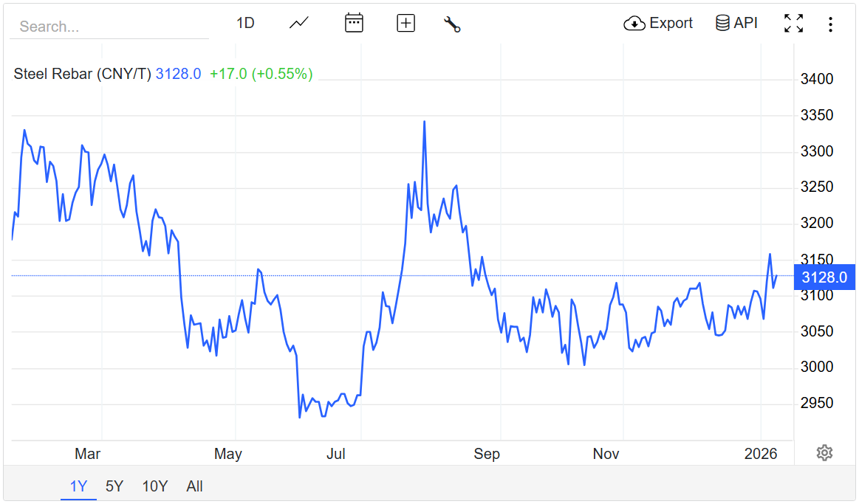The image size is (859, 504).
Task: Open the API data access button
Action: pyautogui.click(x=736, y=24)
